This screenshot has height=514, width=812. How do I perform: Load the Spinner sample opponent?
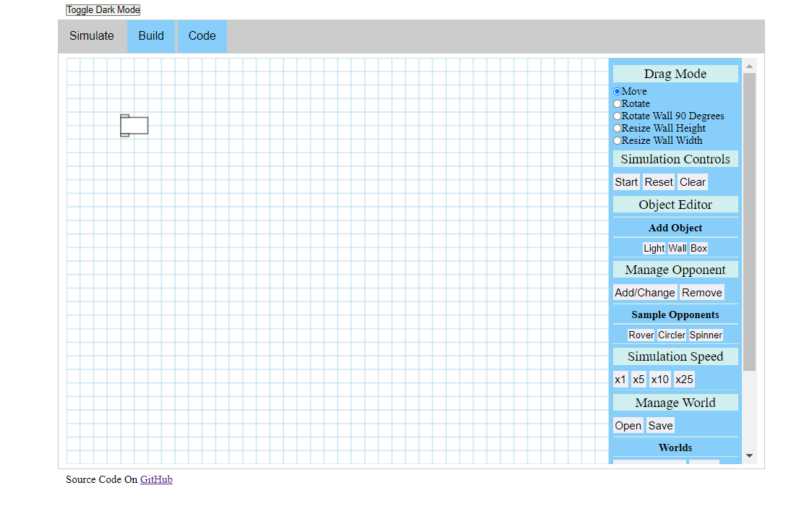[706, 335]
